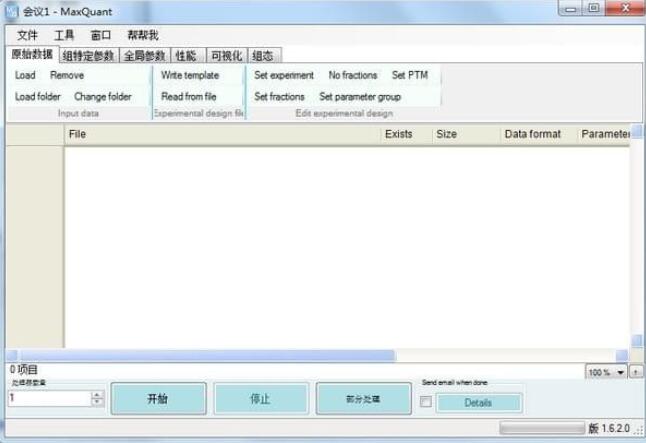
Task: Increase the thread count with up arrow
Action: (x=97, y=394)
